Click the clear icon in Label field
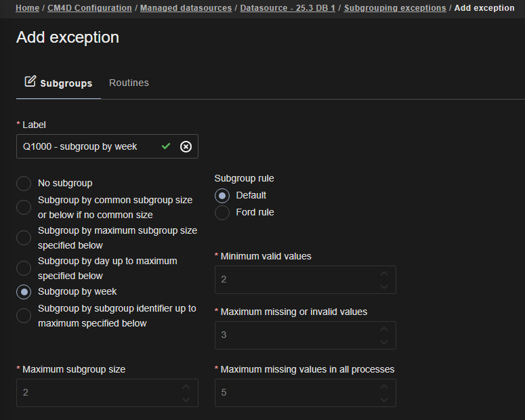 point(186,146)
